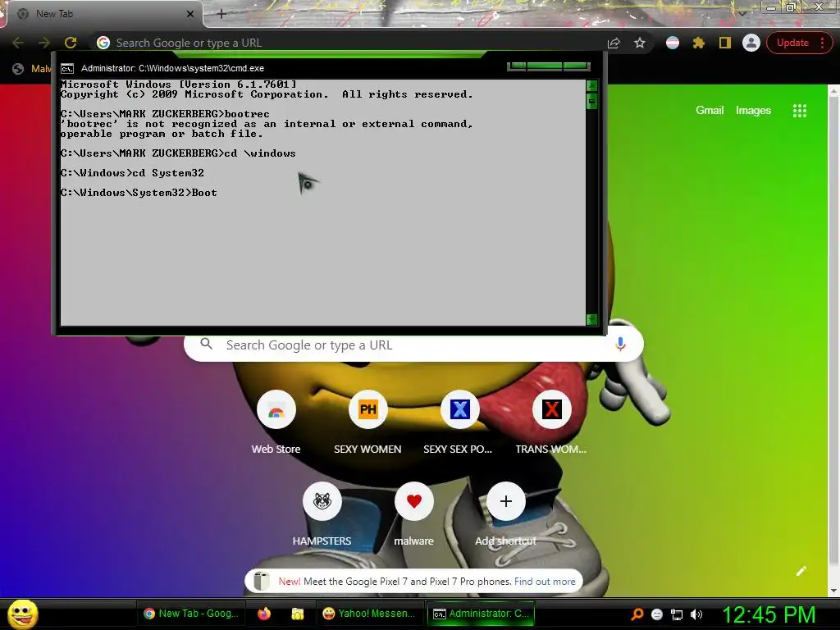Screen dimensions: 840x630
Task: Click the cmd.exe title bar icon
Action: click(67, 69)
